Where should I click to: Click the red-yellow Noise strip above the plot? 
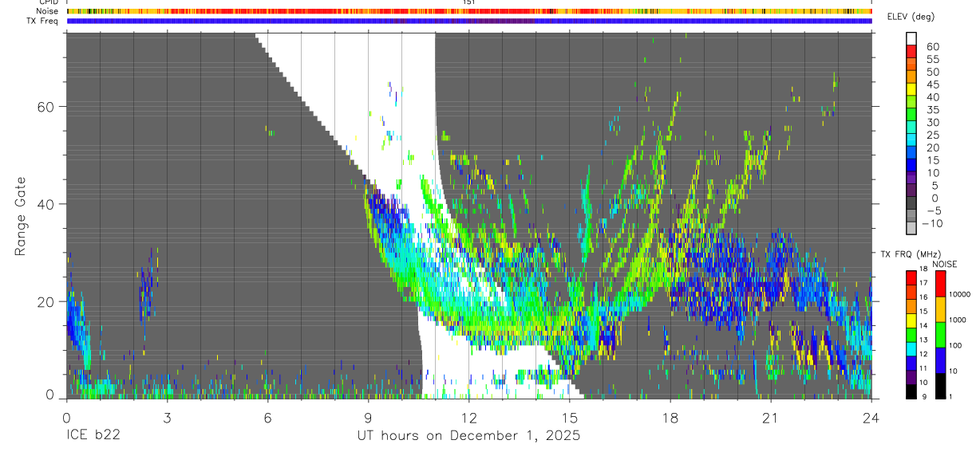point(468,11)
